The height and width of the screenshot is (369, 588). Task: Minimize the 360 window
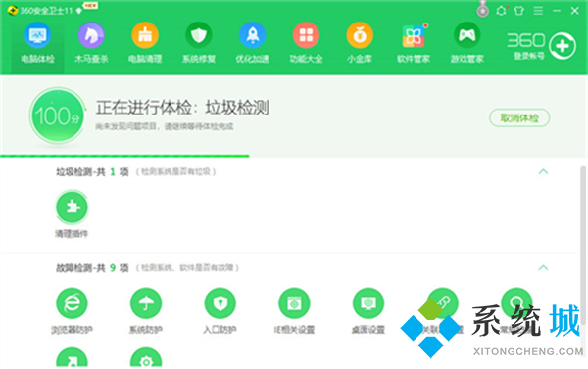point(557,11)
